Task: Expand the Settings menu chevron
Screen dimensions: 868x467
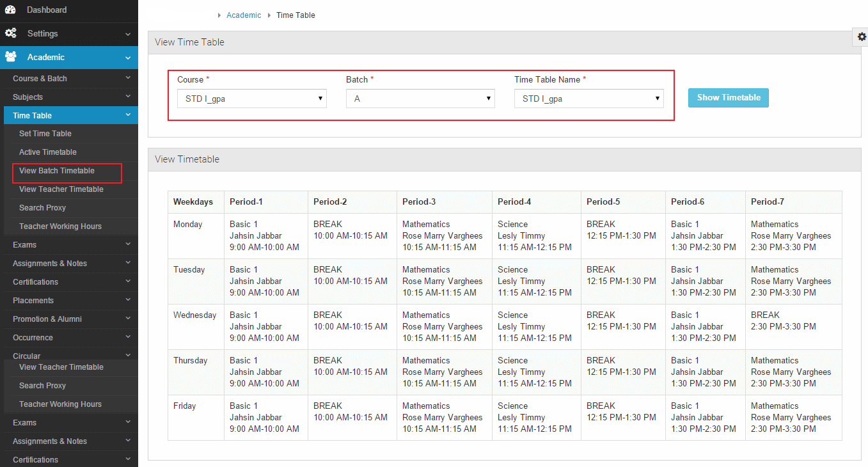Action: tap(128, 34)
